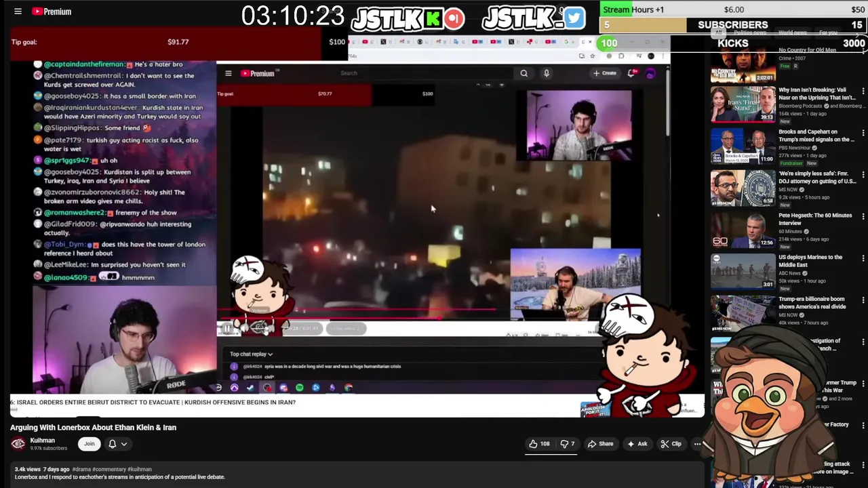This screenshot has height=488, width=868.
Task: Click the Search field in streamed YouTube page
Action: (x=426, y=73)
